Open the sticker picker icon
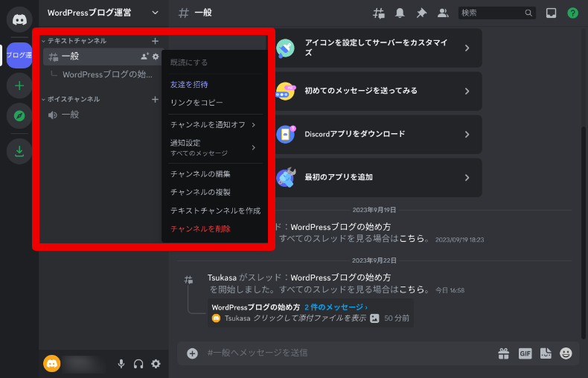Image resolution: width=588 pixels, height=378 pixels. [x=546, y=353]
